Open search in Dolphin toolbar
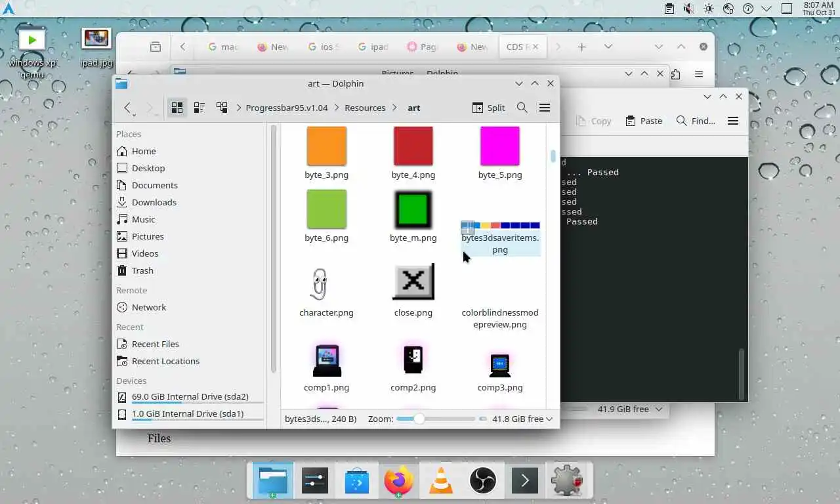Image resolution: width=840 pixels, height=504 pixels. pyautogui.click(x=522, y=108)
